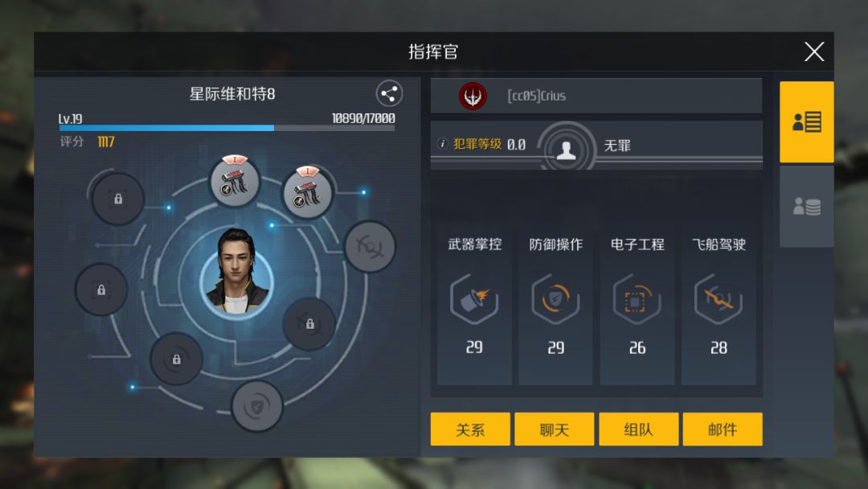This screenshot has width=868, height=489.
Task: Open the commander profile tab icon
Action: point(807,121)
